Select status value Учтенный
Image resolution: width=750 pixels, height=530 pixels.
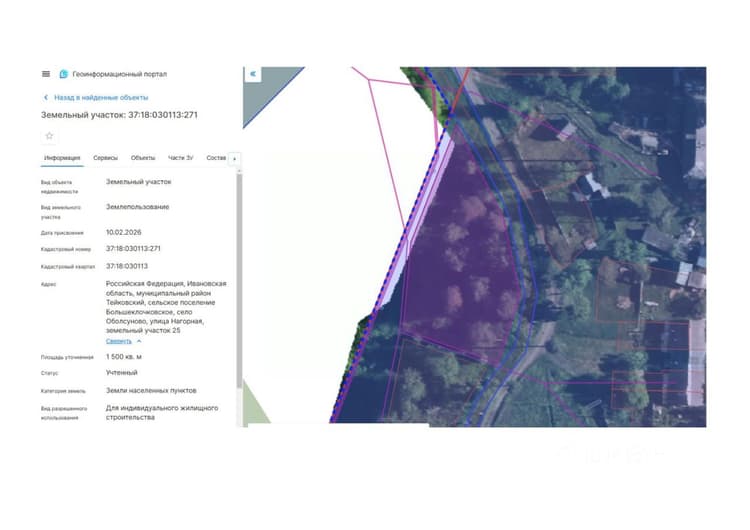click(121, 373)
